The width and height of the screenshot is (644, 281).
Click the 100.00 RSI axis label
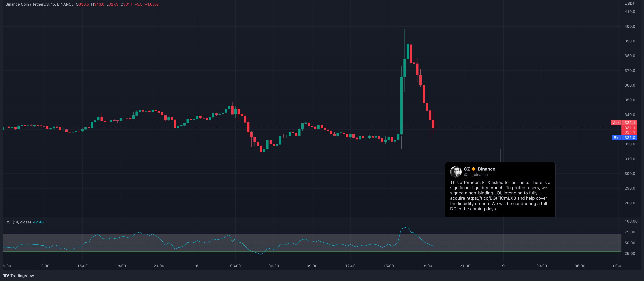[x=631, y=221]
